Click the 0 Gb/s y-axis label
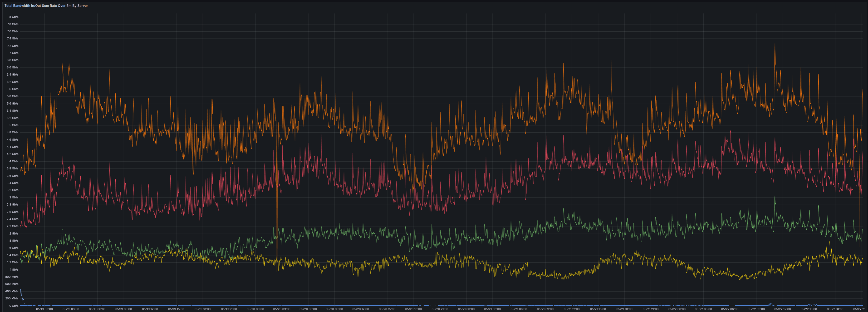Viewport: 868px width, 312px height. click(x=14, y=306)
